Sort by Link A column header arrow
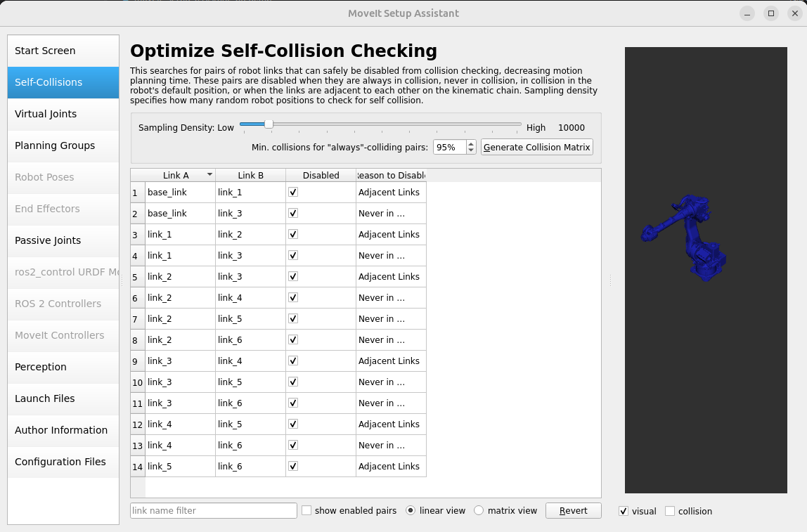Image resolution: width=807 pixels, height=532 pixels. (209, 174)
